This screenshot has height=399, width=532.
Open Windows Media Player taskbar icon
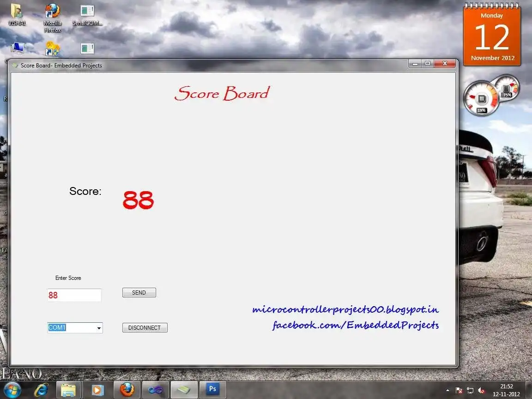pyautogui.click(x=97, y=390)
